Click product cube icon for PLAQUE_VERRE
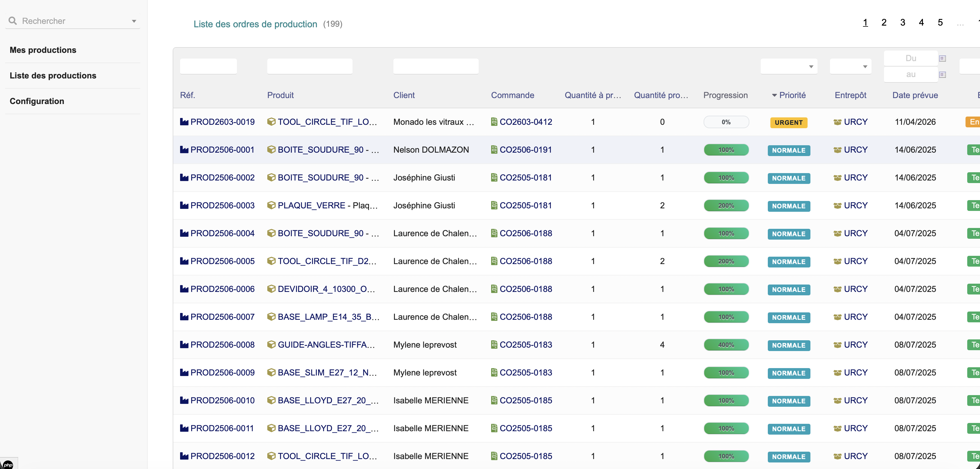The width and height of the screenshot is (980, 469). [x=271, y=206]
